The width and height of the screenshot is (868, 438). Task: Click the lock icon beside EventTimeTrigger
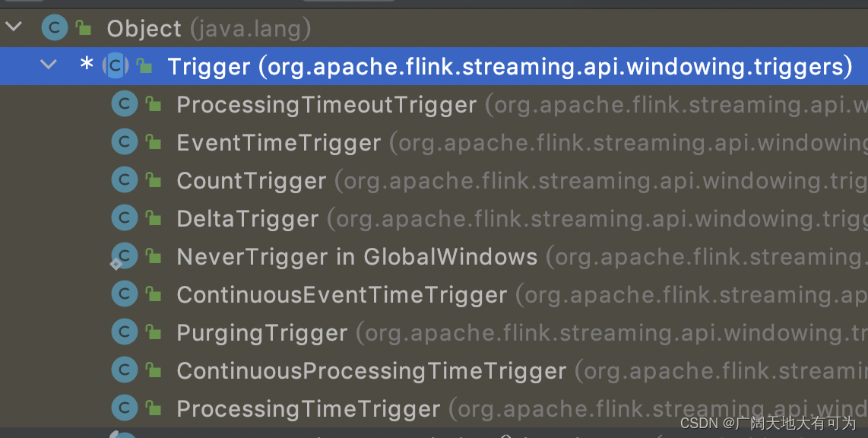pos(154,141)
